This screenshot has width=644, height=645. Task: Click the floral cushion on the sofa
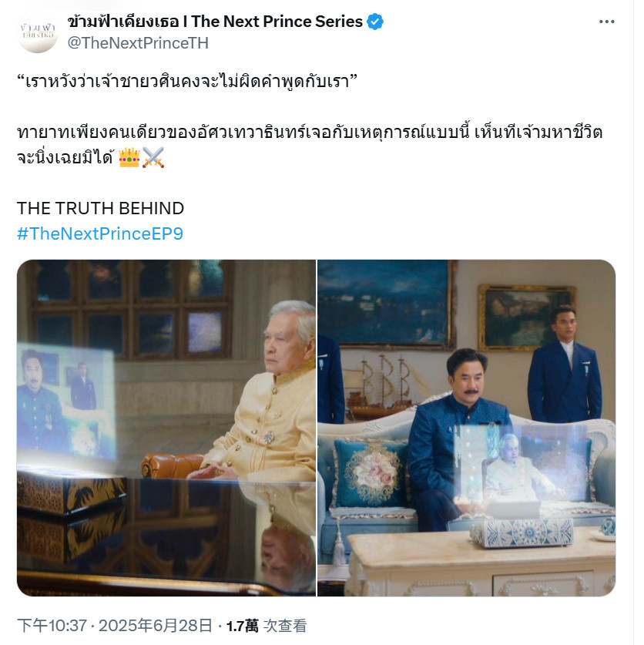coord(370,474)
